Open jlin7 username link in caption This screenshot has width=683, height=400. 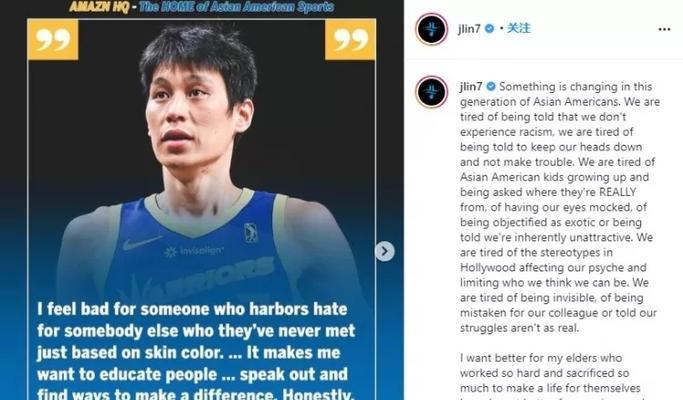point(471,86)
